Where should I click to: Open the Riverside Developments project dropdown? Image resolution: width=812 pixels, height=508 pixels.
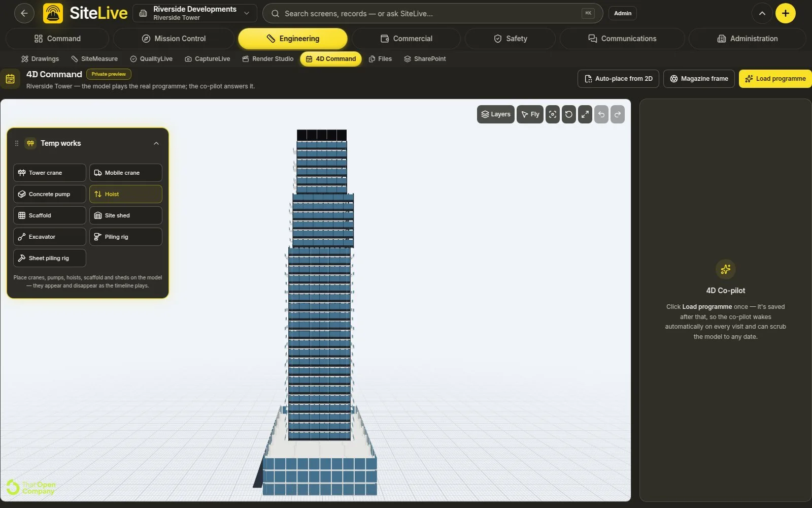pos(195,13)
